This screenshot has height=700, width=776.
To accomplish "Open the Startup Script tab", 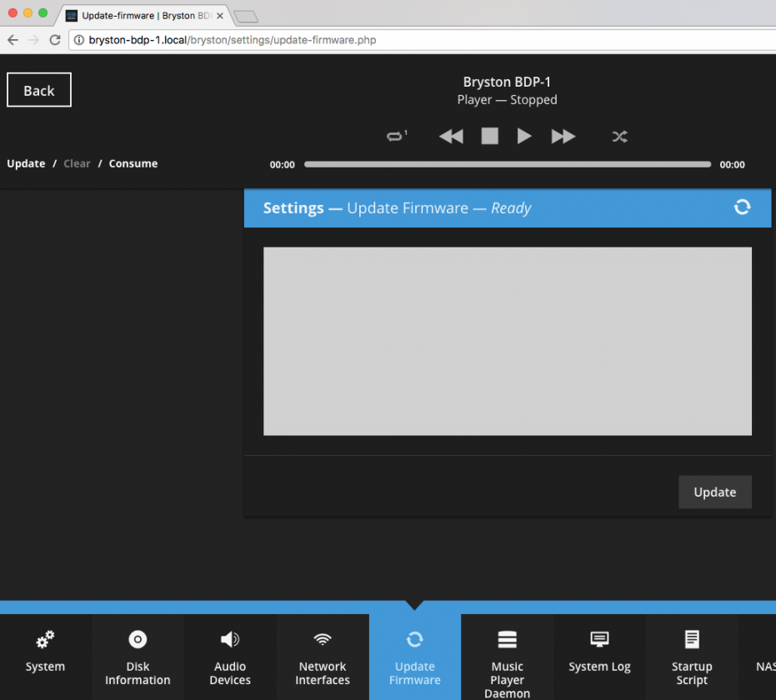I will (x=692, y=657).
